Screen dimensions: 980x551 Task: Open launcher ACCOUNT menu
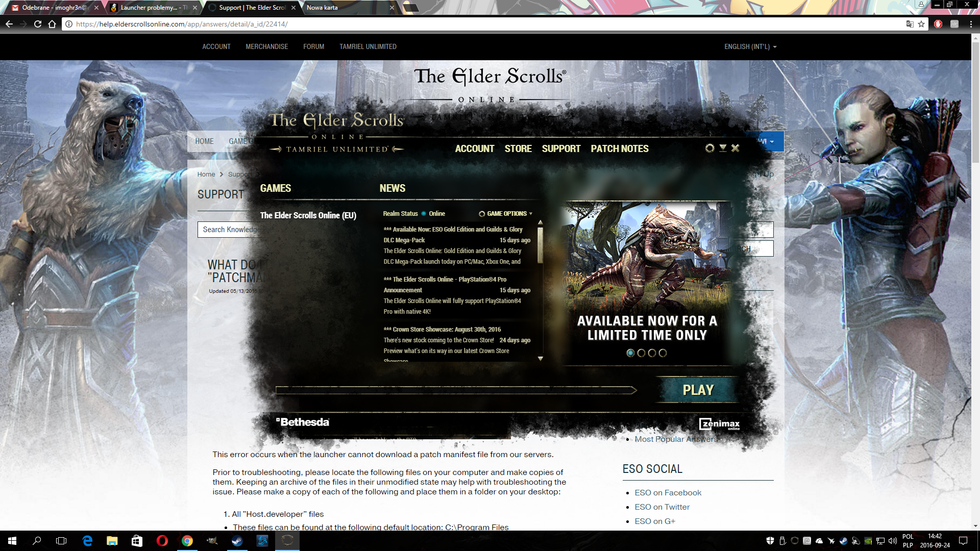coord(475,148)
